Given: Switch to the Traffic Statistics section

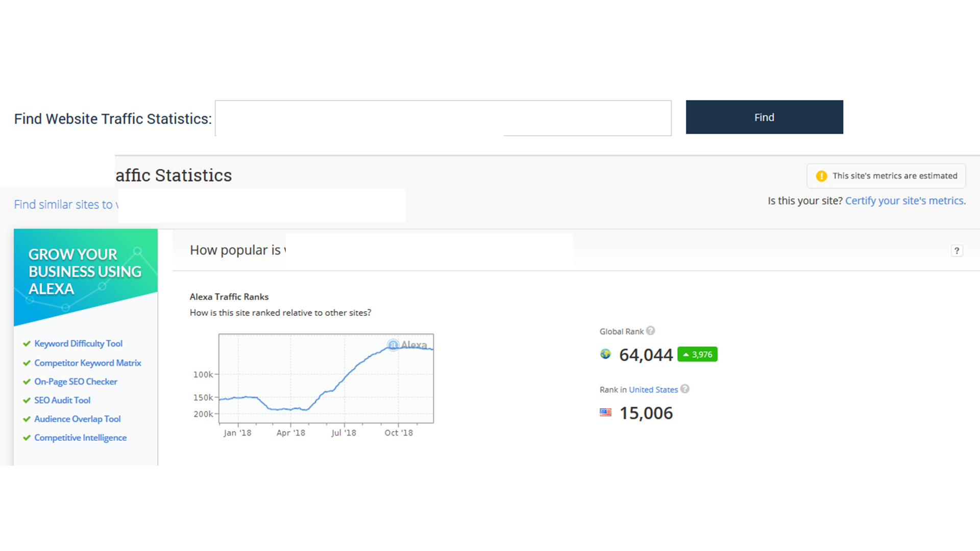Looking at the screenshot, I should pyautogui.click(x=174, y=175).
